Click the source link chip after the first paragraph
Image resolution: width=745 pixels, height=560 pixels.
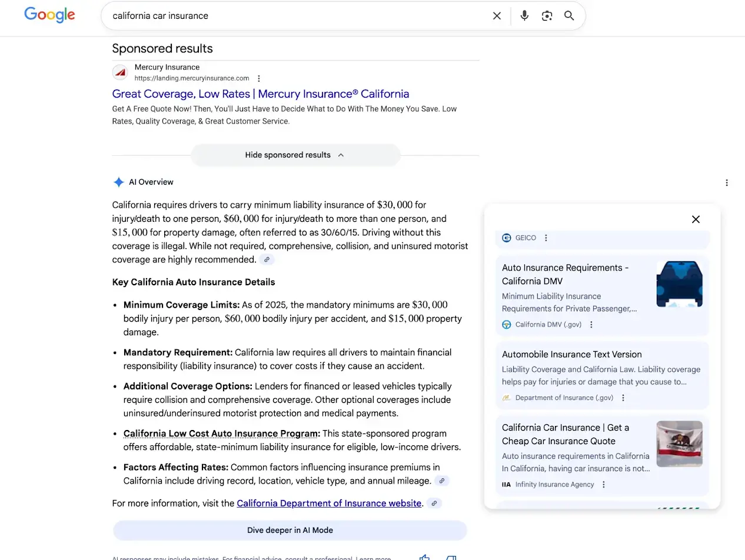click(x=267, y=259)
